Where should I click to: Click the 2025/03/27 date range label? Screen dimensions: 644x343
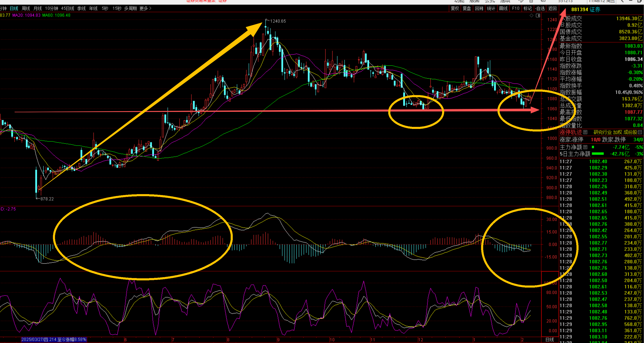(x=54, y=339)
